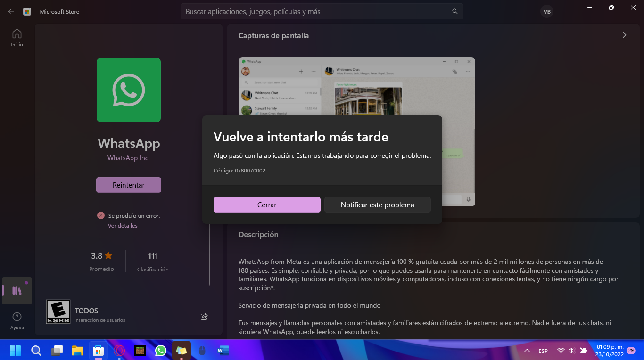Open Windows Search from the taskbar

pos(36,351)
